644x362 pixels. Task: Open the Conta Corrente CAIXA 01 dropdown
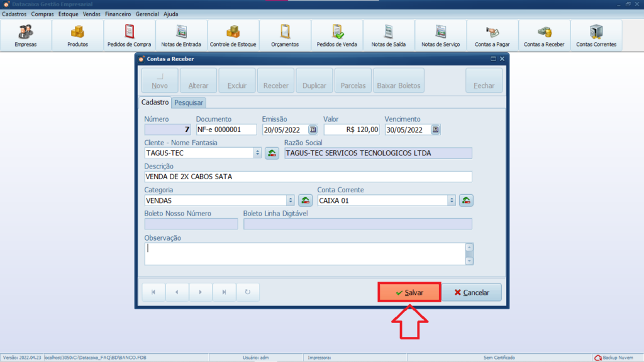pos(452,200)
